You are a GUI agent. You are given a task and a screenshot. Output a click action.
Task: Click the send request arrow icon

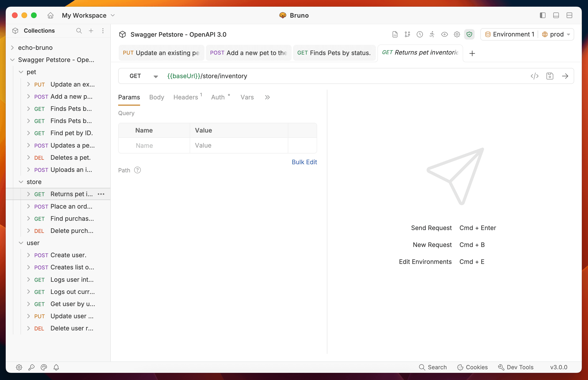(x=565, y=76)
